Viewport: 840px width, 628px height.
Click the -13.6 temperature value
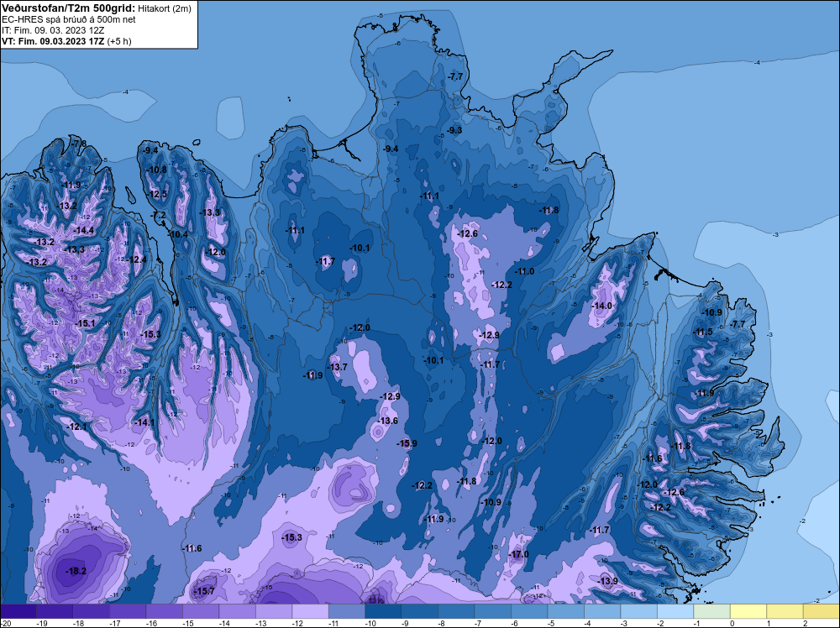tap(388, 421)
